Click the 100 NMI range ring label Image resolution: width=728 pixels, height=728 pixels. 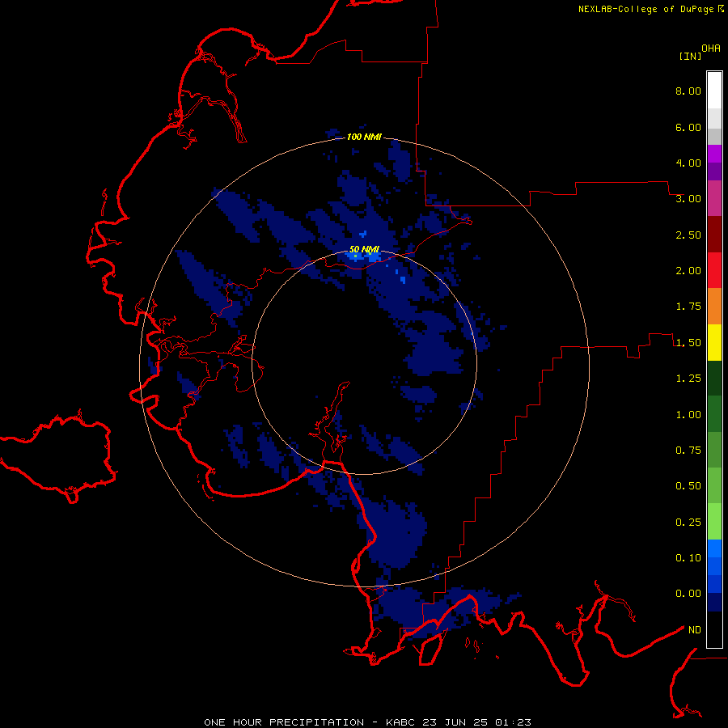click(364, 137)
